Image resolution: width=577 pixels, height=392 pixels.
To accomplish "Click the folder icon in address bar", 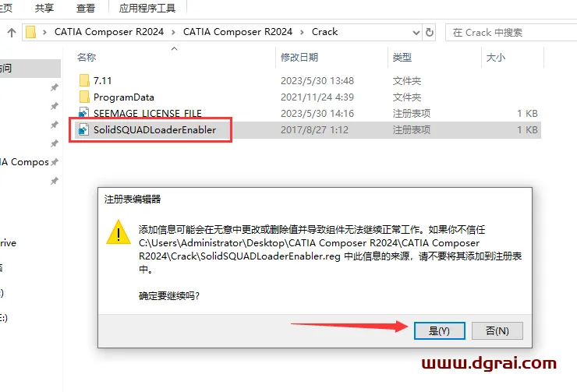I will click(31, 33).
